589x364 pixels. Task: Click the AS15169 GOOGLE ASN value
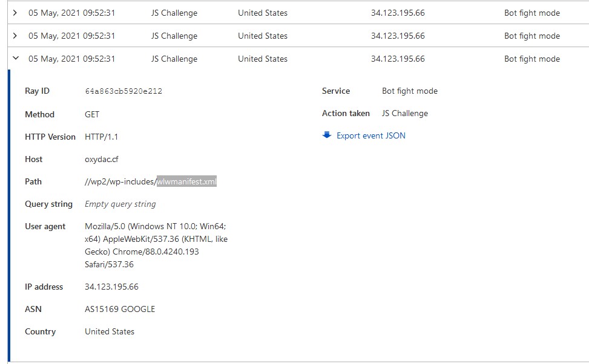point(120,309)
